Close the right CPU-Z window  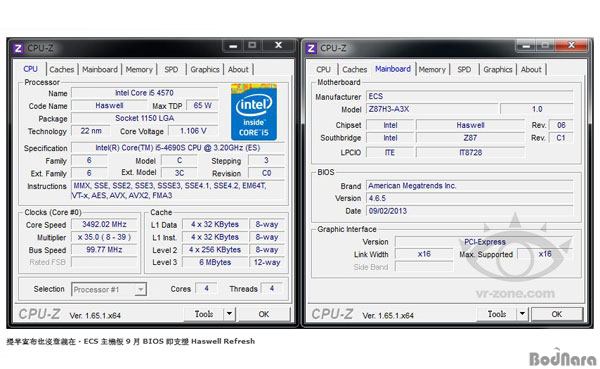pyautogui.click(x=571, y=46)
